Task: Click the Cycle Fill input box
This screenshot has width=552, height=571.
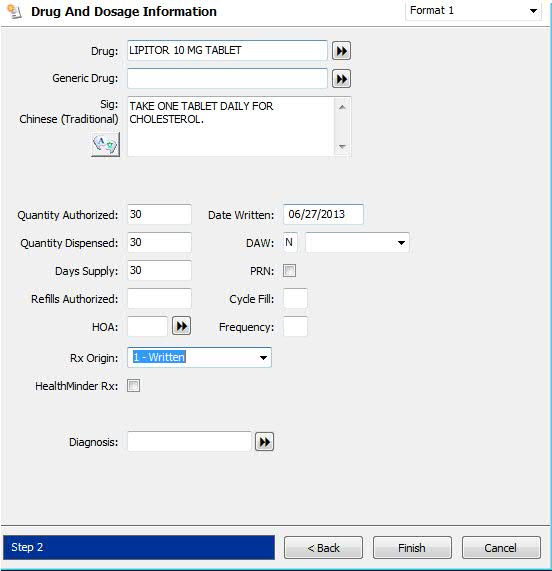Action: [295, 299]
